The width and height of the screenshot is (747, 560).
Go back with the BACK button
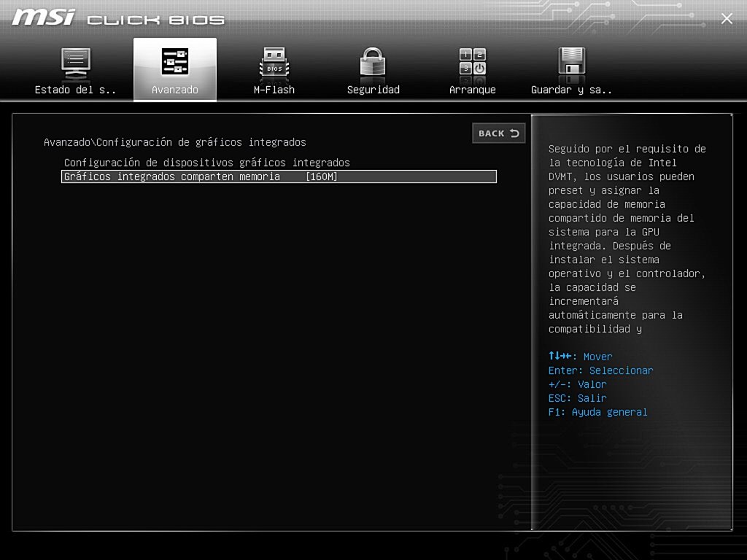pyautogui.click(x=499, y=133)
